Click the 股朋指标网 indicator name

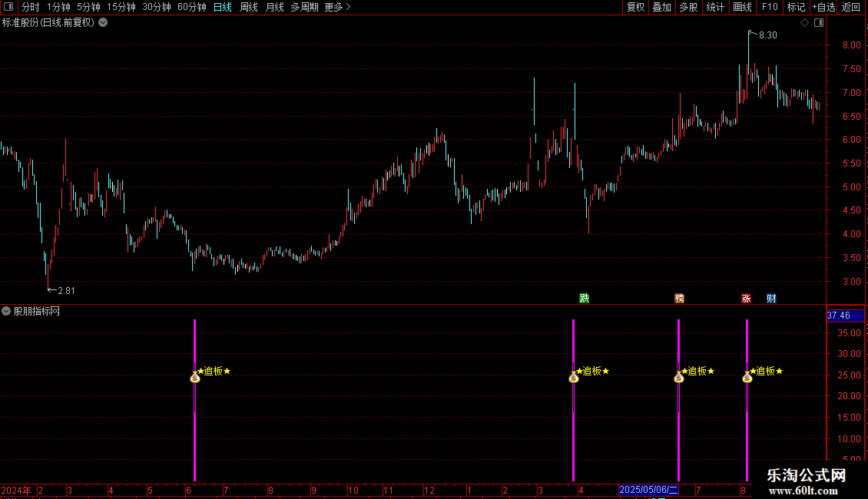(37, 311)
